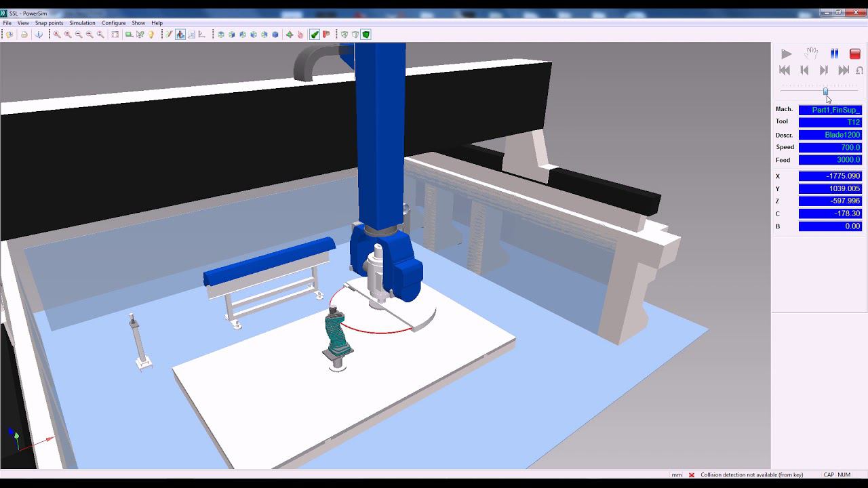The height and width of the screenshot is (488, 868).
Task: Click the first cube standard-view icon
Action: [220, 35]
